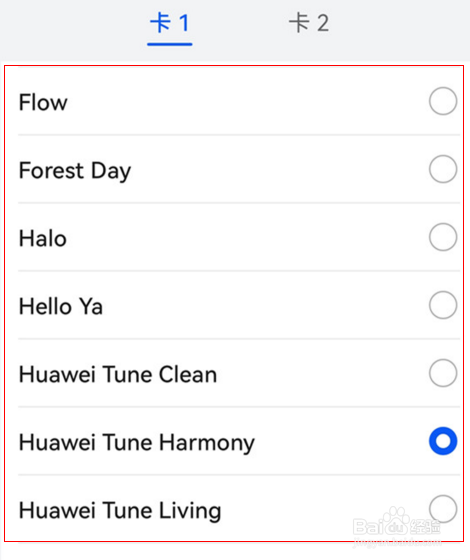The width and height of the screenshot is (470, 560).
Task: Click the 经验 watermark text
Action: pyautogui.click(x=426, y=527)
